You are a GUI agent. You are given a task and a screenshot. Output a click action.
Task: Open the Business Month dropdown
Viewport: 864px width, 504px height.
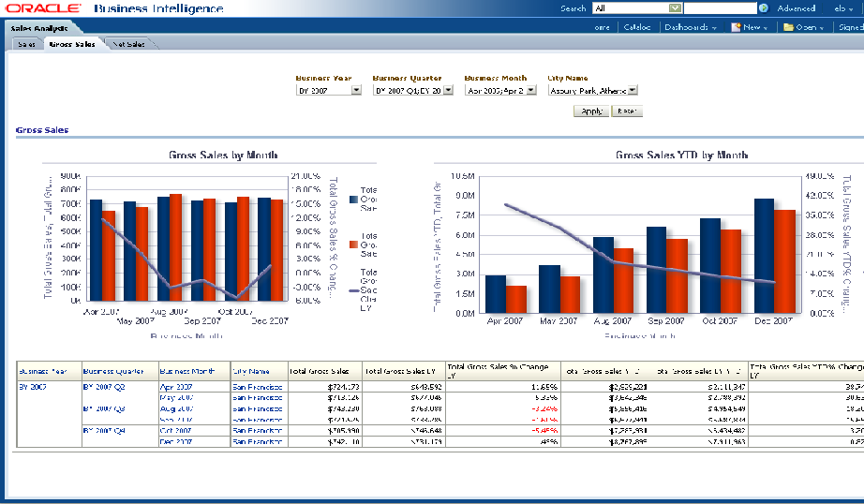click(x=531, y=90)
